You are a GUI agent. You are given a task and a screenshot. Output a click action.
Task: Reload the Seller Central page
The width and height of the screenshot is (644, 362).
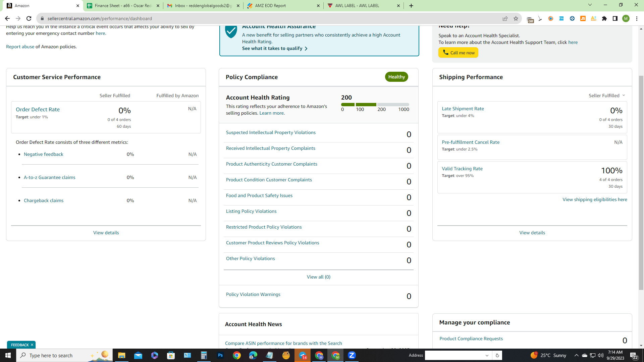pyautogui.click(x=29, y=18)
